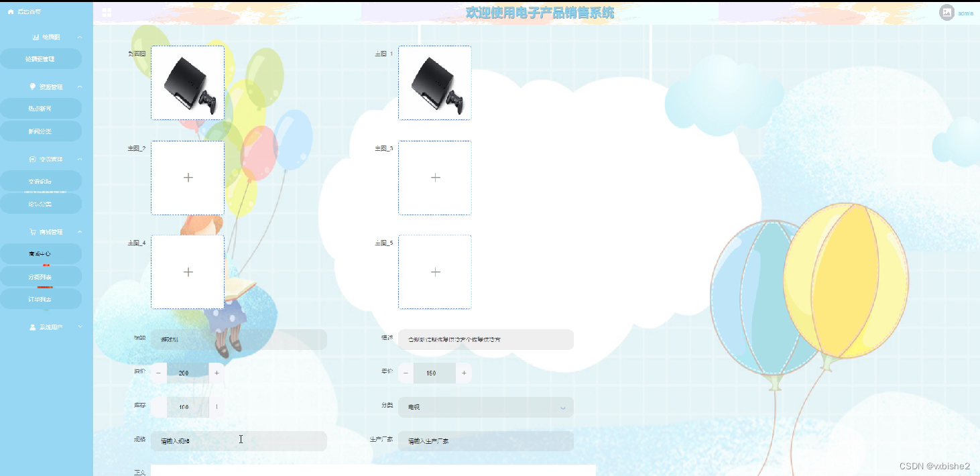Click the 卖价 number field showing 150
980x476 pixels.
pyautogui.click(x=435, y=373)
